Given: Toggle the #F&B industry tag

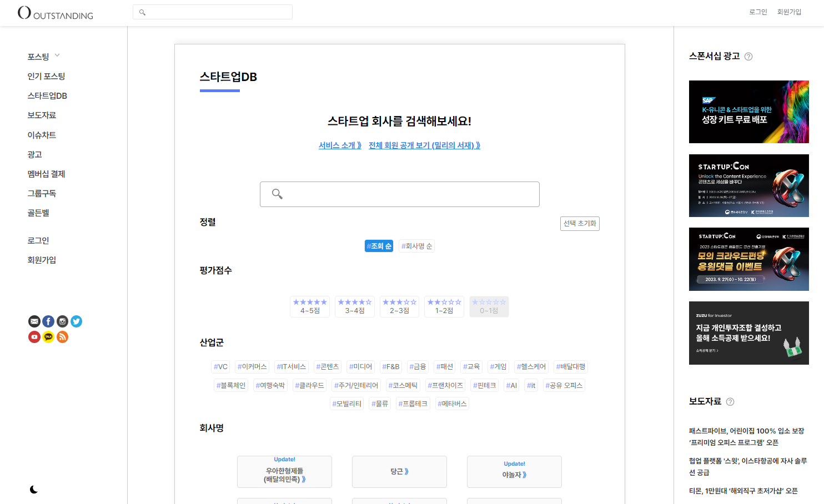Looking at the screenshot, I should 391,367.
